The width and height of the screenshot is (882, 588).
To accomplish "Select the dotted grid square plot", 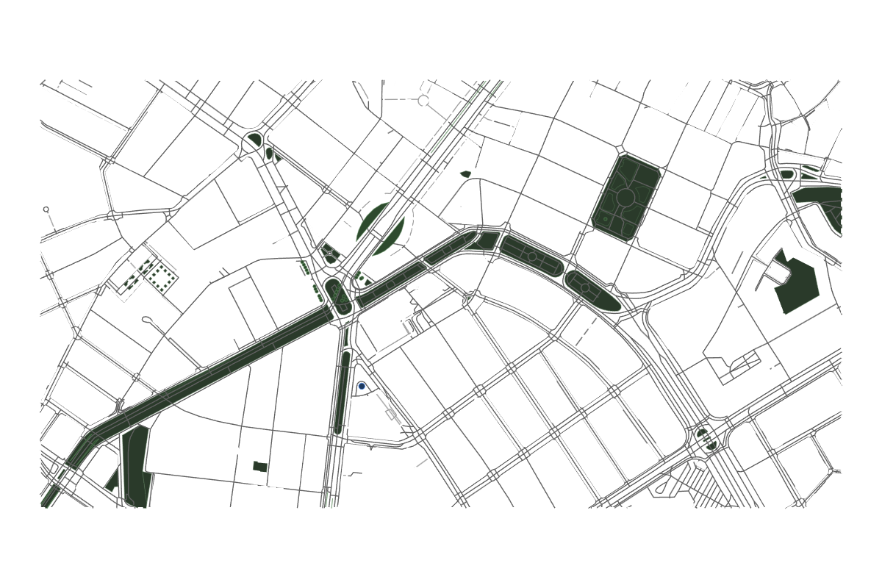I will 162,278.
